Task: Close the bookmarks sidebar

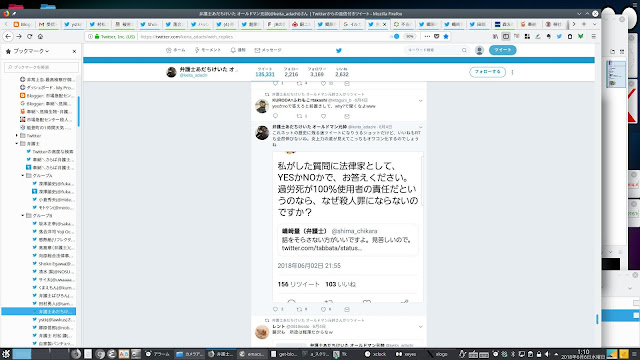Action: pyautogui.click(x=74, y=51)
